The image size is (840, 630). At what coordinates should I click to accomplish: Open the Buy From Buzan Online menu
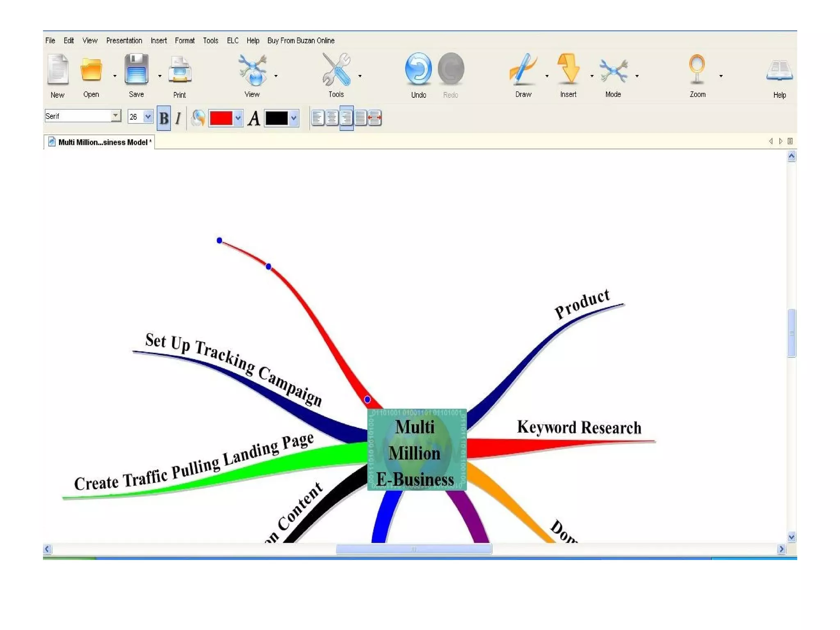pyautogui.click(x=301, y=41)
